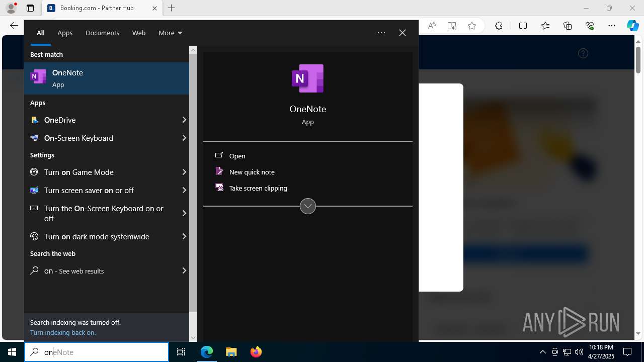
Task: Click the New quick note icon
Action: point(219,171)
